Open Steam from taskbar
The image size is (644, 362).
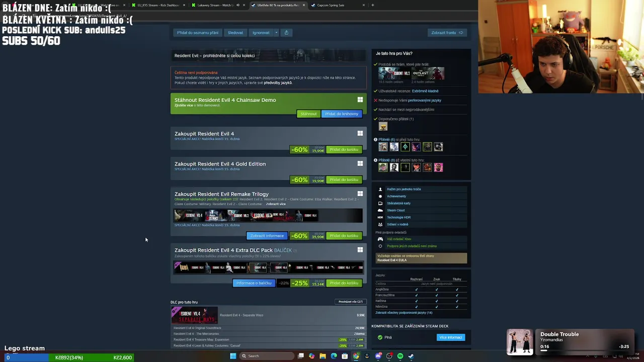tap(411, 356)
